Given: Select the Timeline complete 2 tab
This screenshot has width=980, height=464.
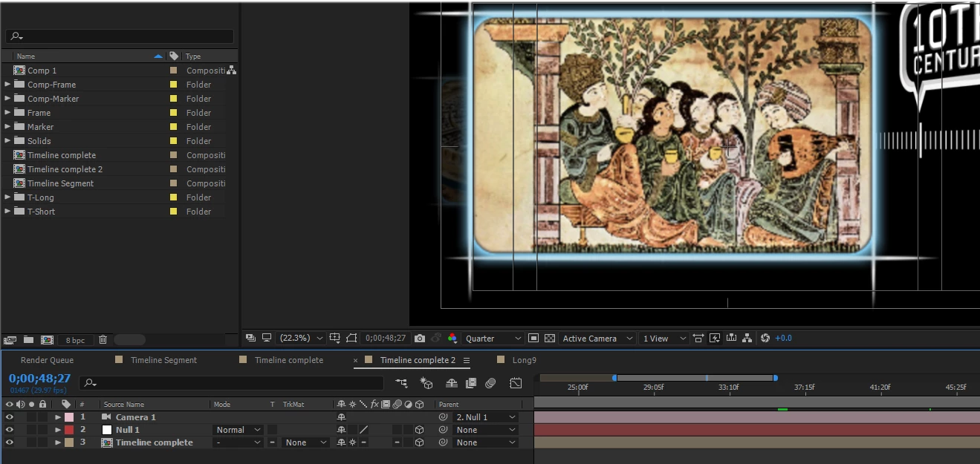Looking at the screenshot, I should pos(418,360).
